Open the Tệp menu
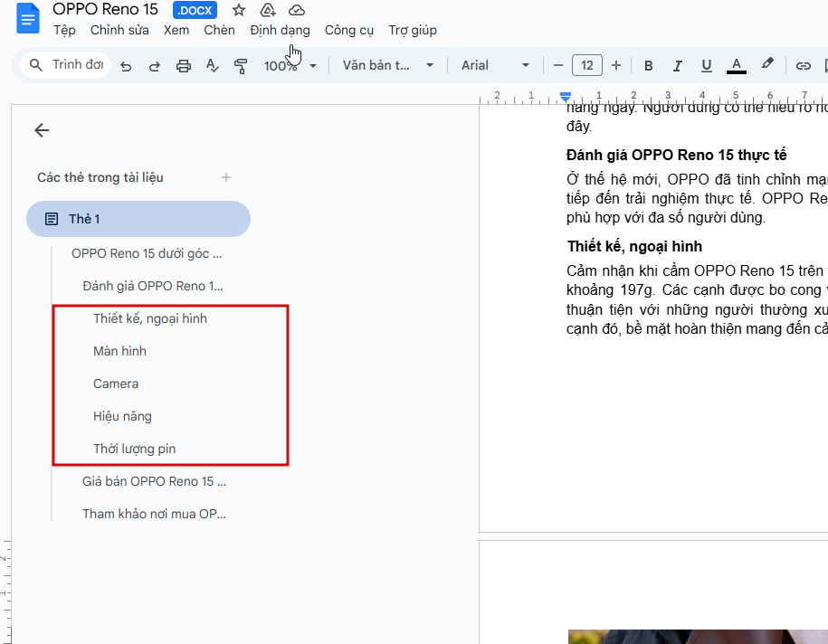 [64, 30]
